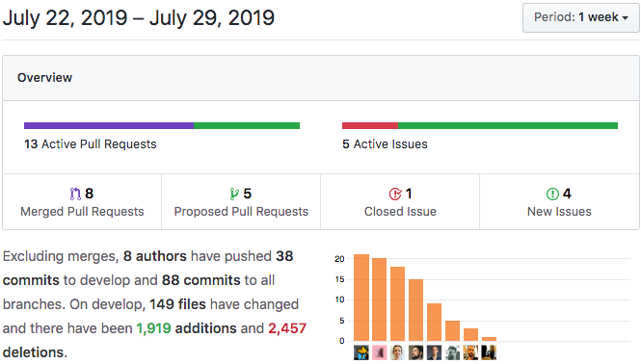This screenshot has width=641, height=364.
Task: Select fourth author avatar under the chart
Action: (416, 352)
